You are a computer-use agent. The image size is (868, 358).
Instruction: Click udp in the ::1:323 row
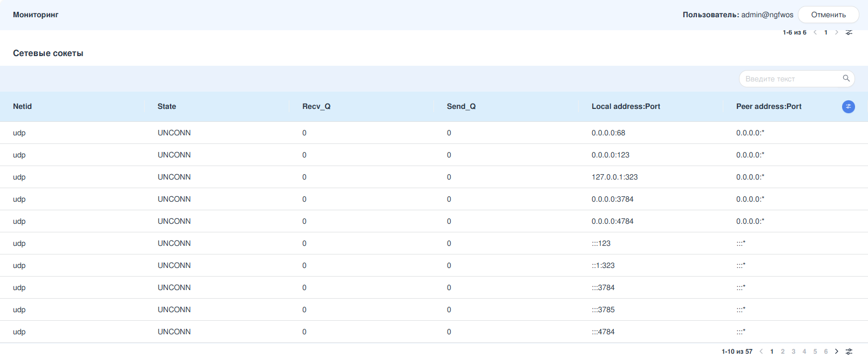click(19, 265)
